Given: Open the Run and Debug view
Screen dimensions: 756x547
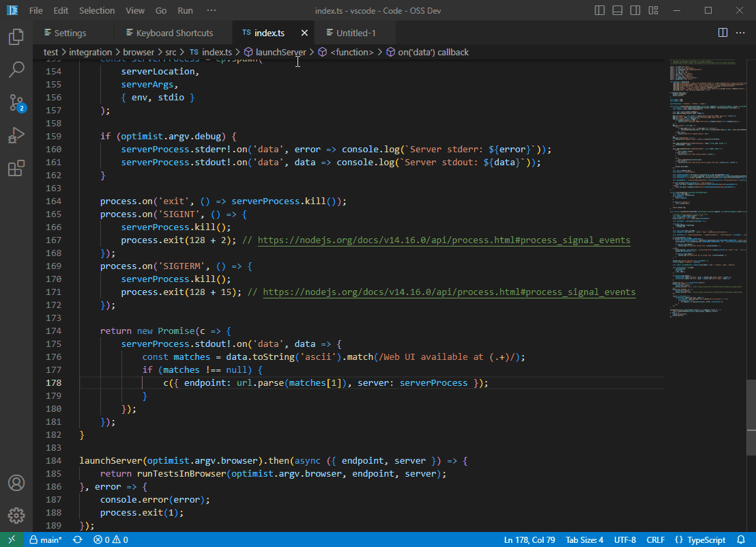Looking at the screenshot, I should [x=16, y=136].
